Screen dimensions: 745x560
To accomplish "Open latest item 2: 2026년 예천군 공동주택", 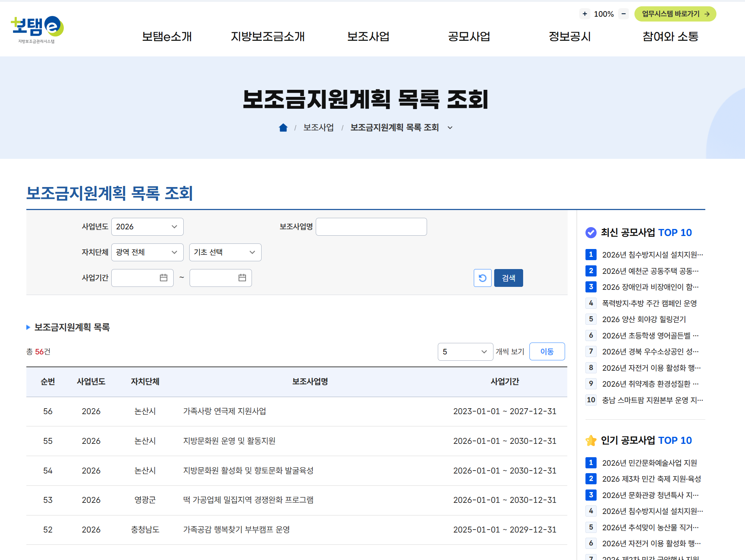I will [x=650, y=271].
